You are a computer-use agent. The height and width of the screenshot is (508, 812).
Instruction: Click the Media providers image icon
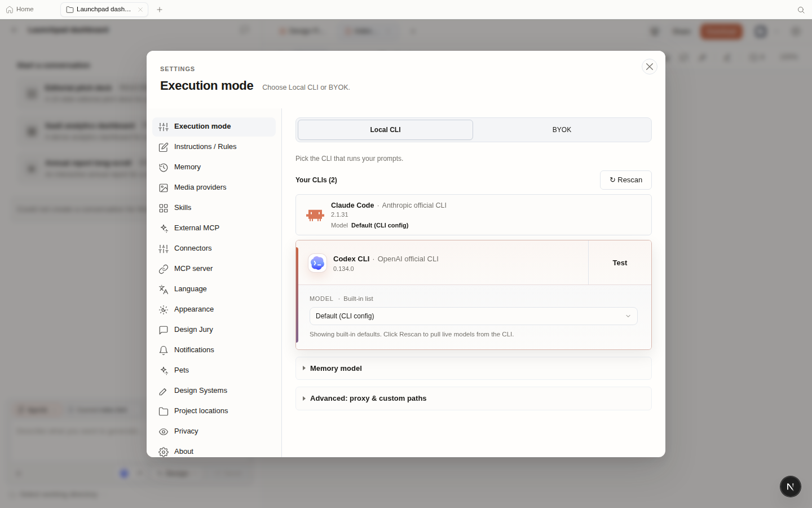(x=164, y=187)
